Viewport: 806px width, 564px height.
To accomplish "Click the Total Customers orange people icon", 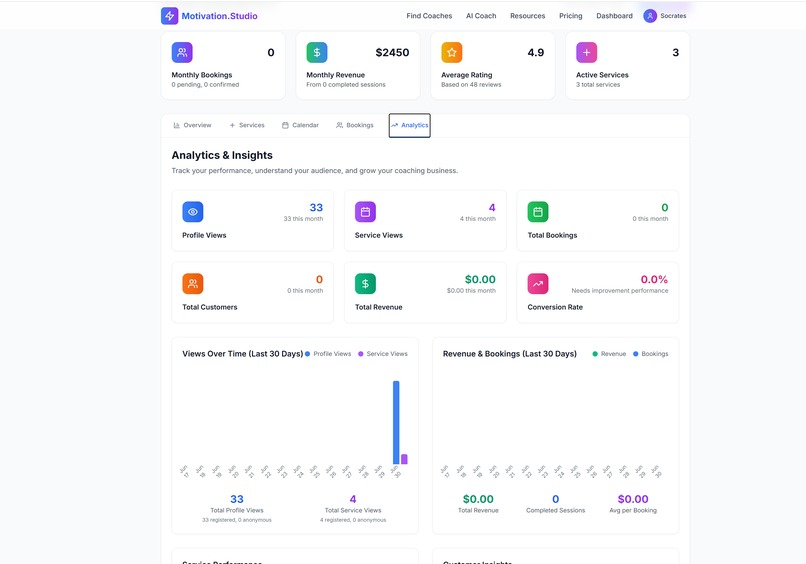I will click(x=193, y=284).
